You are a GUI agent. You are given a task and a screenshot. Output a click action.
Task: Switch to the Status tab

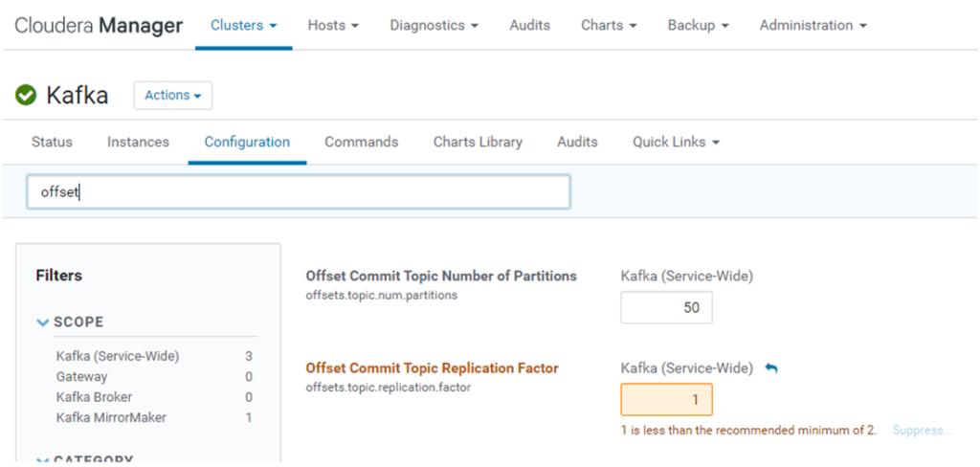pyautogui.click(x=52, y=142)
